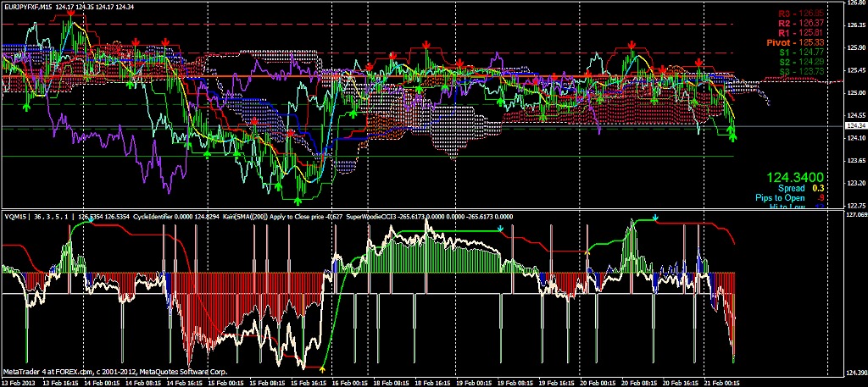Viewport: 868px width, 387px height.
Task: Click the 126.80 price axis label
Action: pos(856,3)
